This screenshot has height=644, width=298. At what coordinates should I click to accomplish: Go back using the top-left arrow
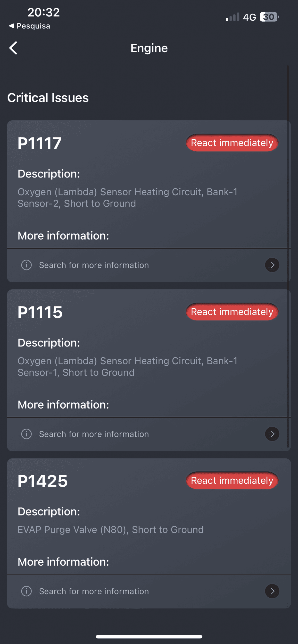click(x=13, y=48)
